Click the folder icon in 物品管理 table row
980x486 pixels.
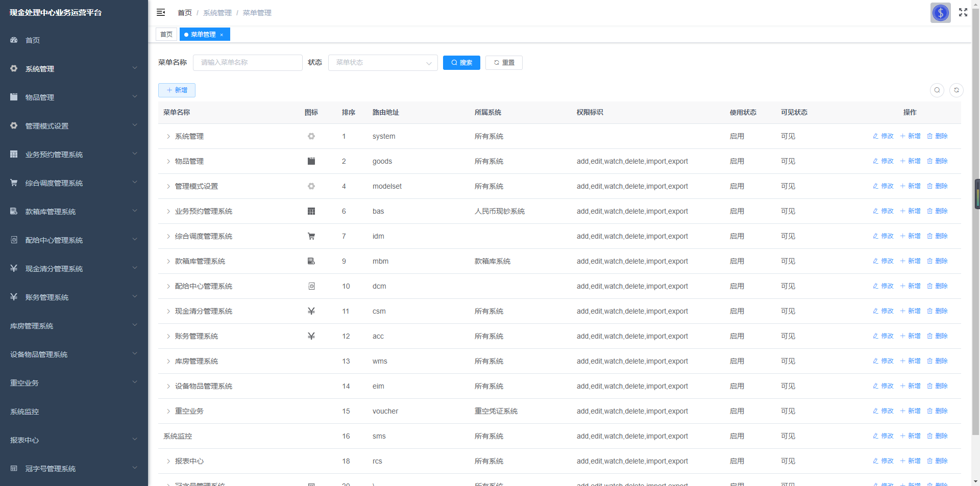(311, 161)
